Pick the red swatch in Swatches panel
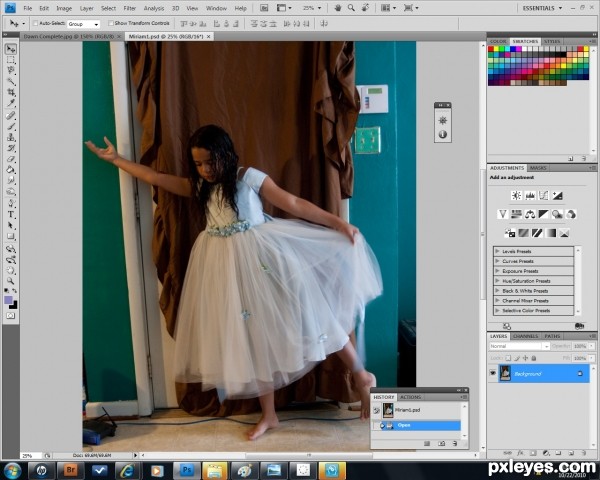The height and width of the screenshot is (480, 600). click(x=491, y=49)
